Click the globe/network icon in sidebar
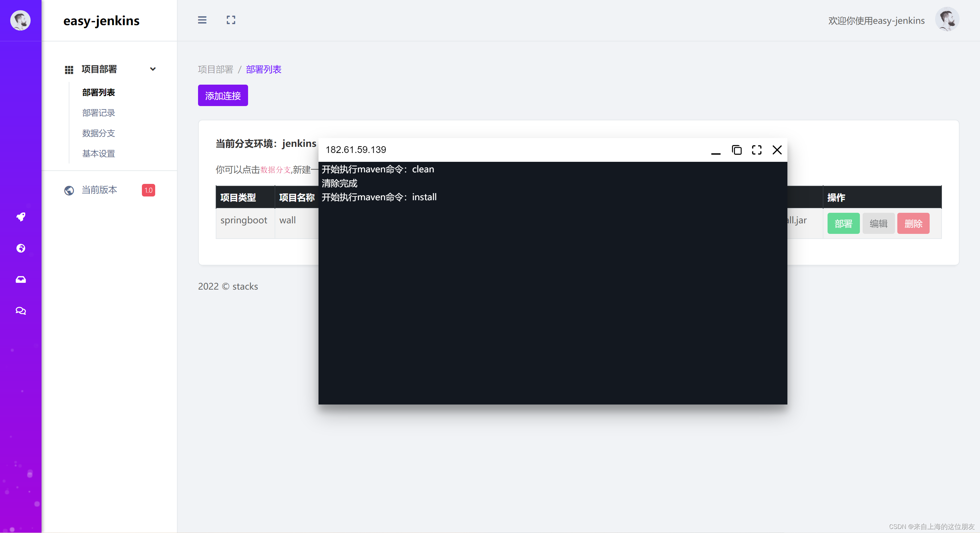 (20, 247)
